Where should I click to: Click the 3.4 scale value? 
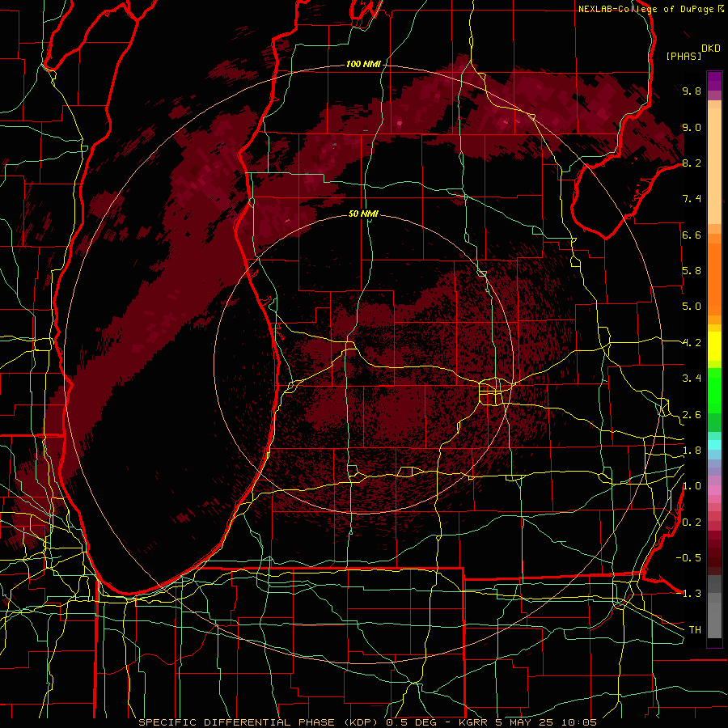click(x=692, y=379)
